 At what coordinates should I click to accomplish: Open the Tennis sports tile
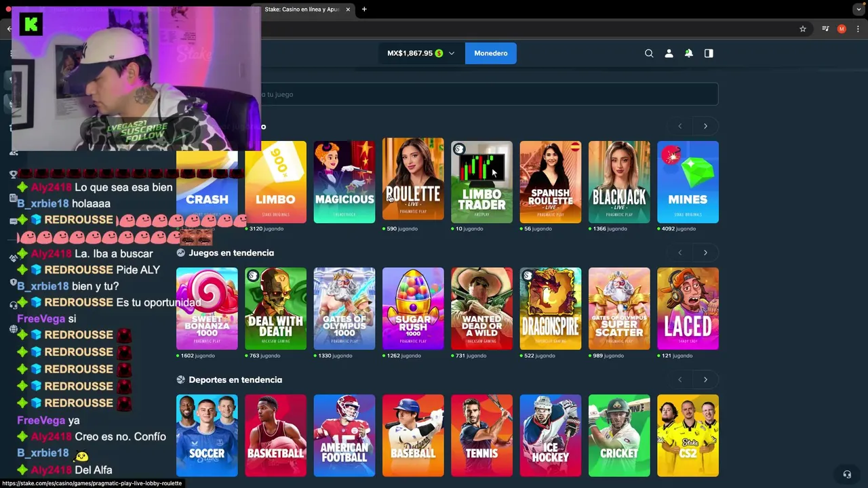click(x=481, y=435)
